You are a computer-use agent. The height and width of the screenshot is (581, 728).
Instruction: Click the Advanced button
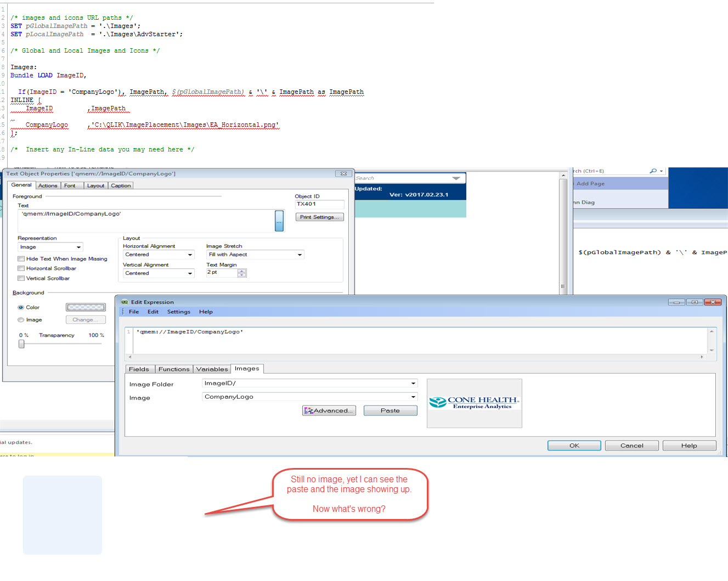[x=329, y=410]
